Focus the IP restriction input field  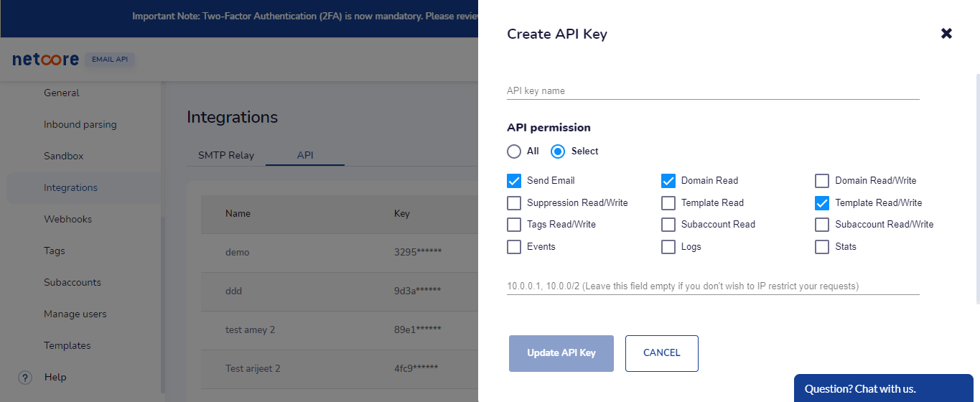(x=712, y=286)
